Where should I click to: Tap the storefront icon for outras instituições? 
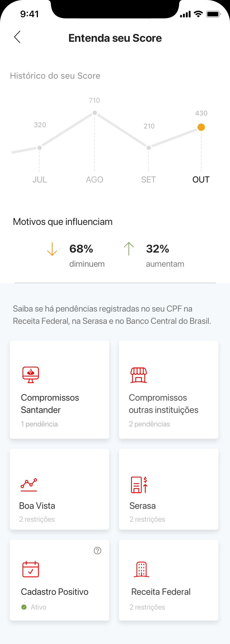coord(139,375)
